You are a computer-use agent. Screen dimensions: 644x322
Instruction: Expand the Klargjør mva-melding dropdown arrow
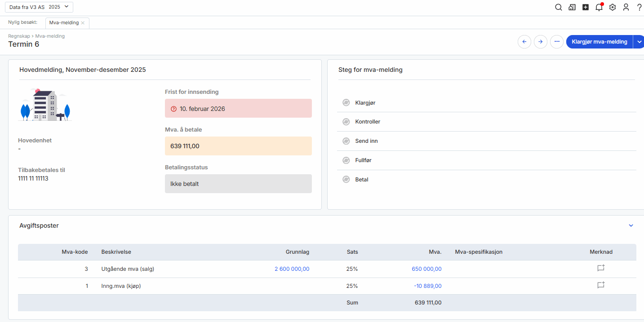(639, 42)
